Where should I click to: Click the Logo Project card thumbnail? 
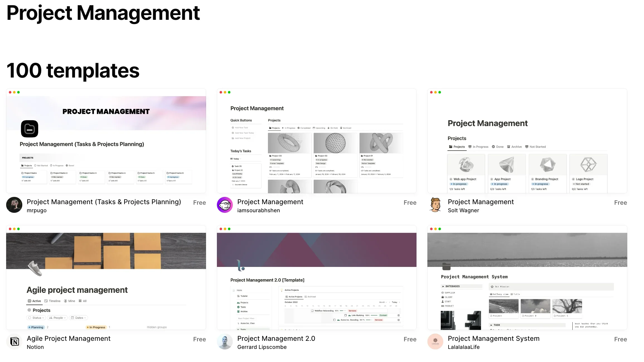tap(588, 165)
